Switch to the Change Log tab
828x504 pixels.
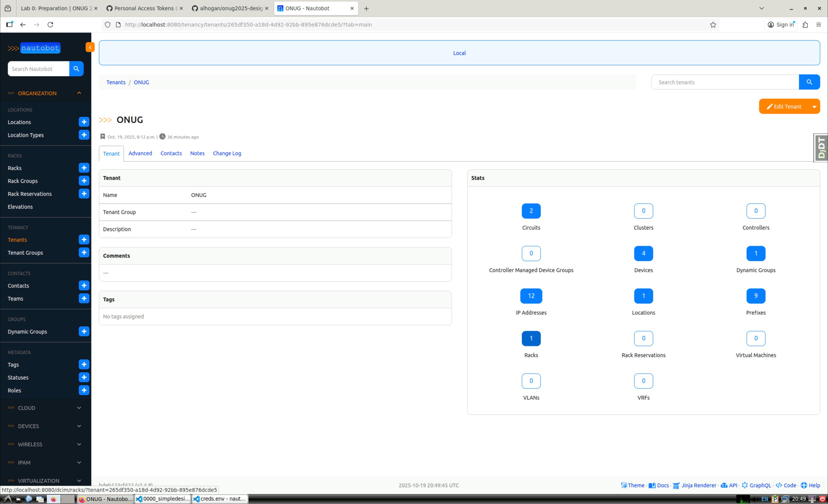[x=227, y=154]
